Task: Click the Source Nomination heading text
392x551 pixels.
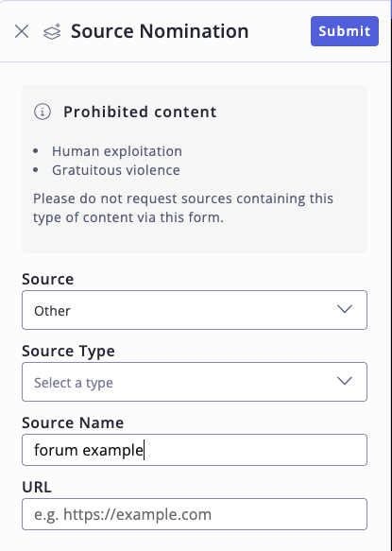Action: pos(160,31)
